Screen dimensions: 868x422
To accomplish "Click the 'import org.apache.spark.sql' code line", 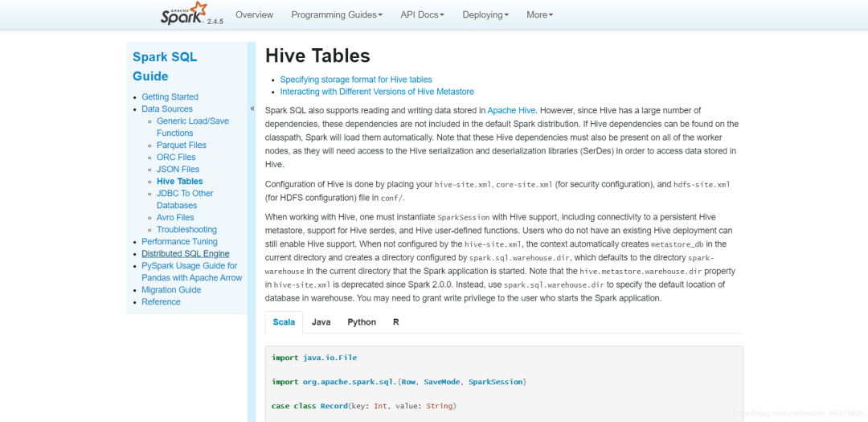I will coord(399,382).
